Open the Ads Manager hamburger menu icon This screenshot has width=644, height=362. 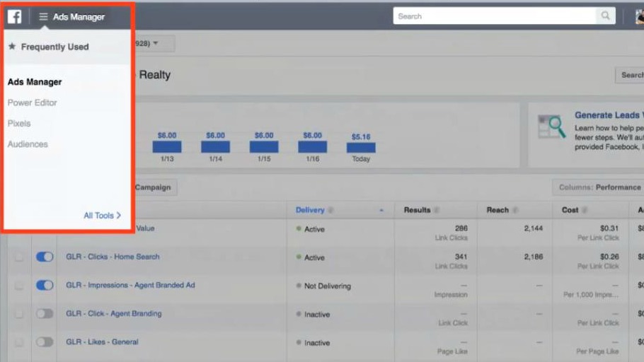pos(43,17)
